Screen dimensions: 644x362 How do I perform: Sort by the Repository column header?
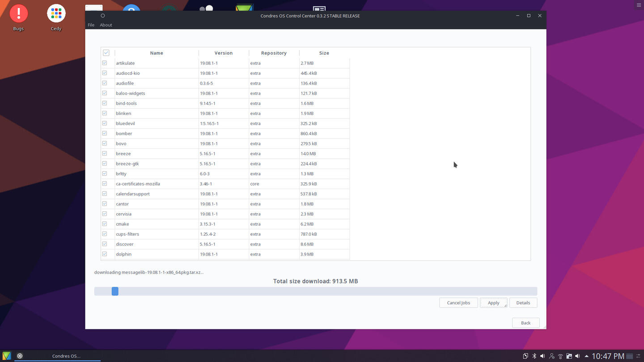coord(274,53)
